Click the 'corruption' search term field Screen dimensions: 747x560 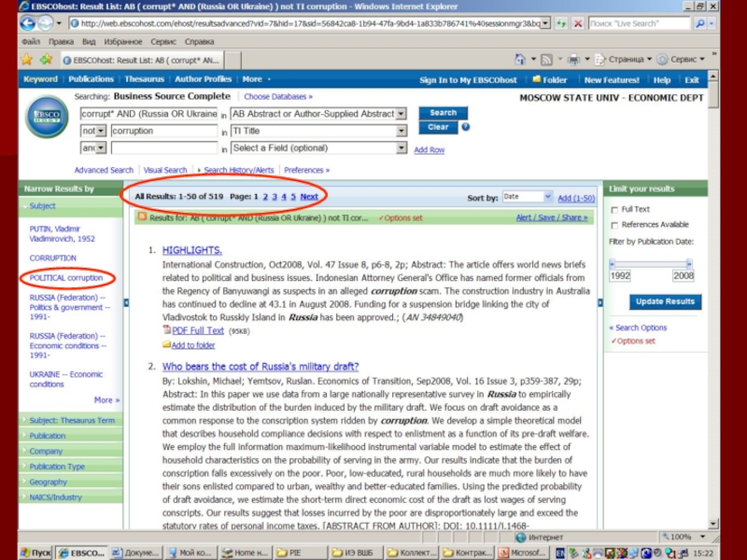point(164,131)
